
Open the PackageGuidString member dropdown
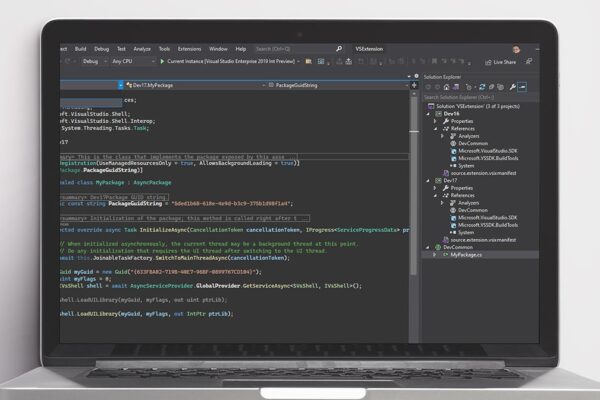pyautogui.click(x=338, y=85)
